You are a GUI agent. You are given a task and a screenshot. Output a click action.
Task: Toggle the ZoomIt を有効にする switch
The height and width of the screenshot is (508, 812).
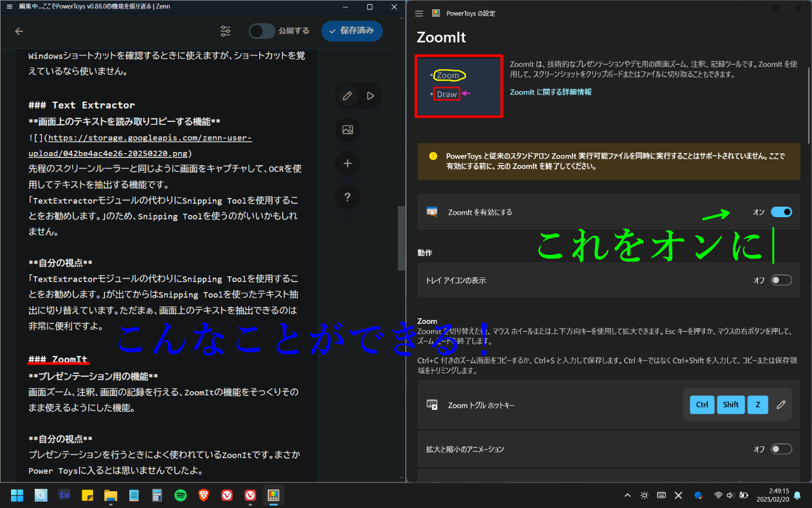click(781, 212)
